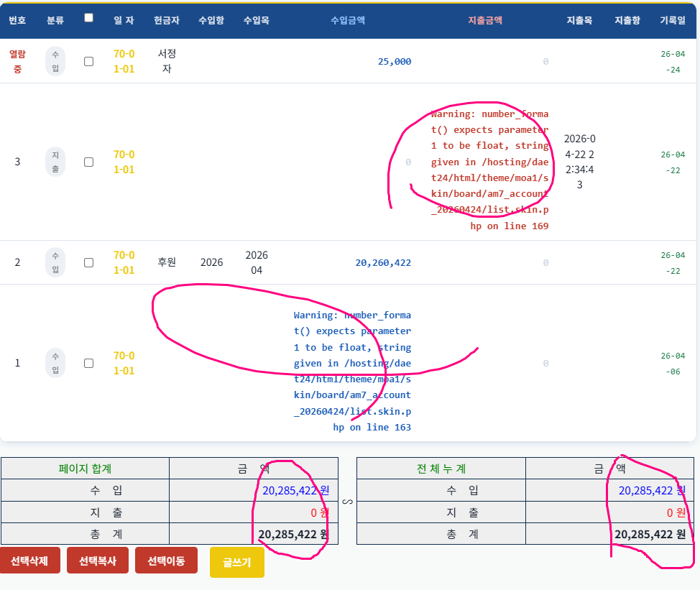Click the 수입 badge in the 서정자 row
This screenshot has height=590, width=700.
pos(55,61)
